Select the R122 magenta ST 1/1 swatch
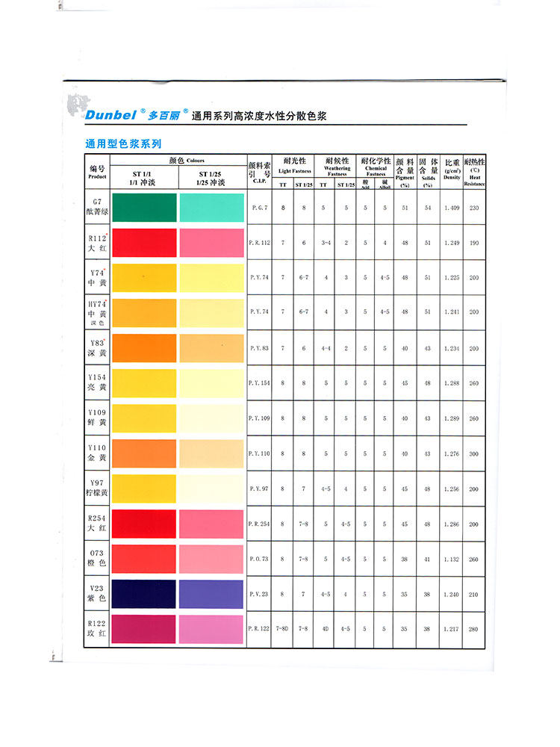560x747 pixels. pyautogui.click(x=144, y=629)
